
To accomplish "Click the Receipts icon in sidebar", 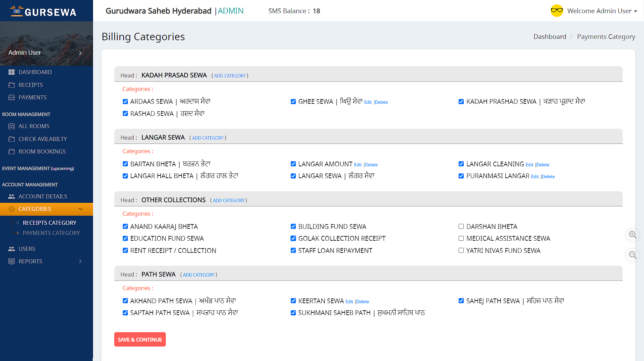I will click(11, 85).
